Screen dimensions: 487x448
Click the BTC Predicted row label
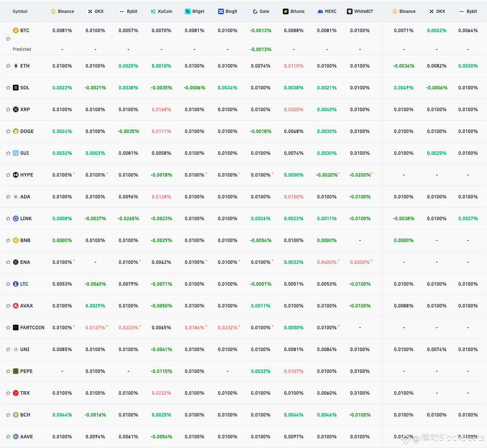[22, 49]
